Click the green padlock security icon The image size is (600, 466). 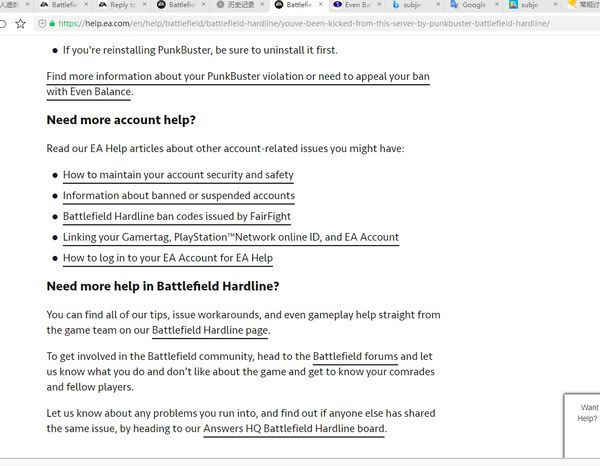click(x=52, y=24)
